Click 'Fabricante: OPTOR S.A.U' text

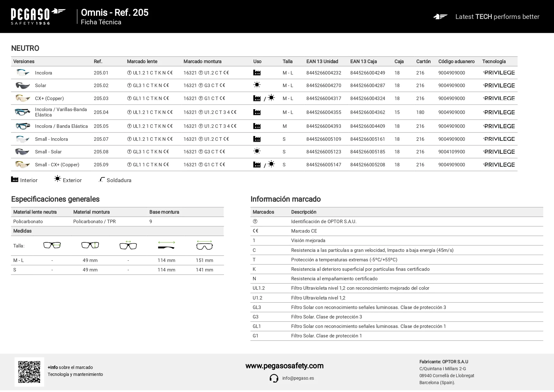[x=444, y=362]
